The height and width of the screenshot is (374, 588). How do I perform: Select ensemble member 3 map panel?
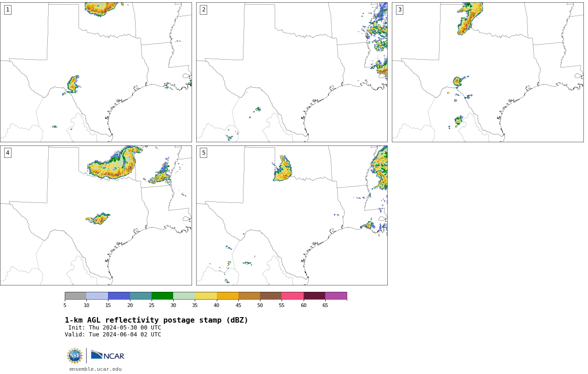pos(488,72)
